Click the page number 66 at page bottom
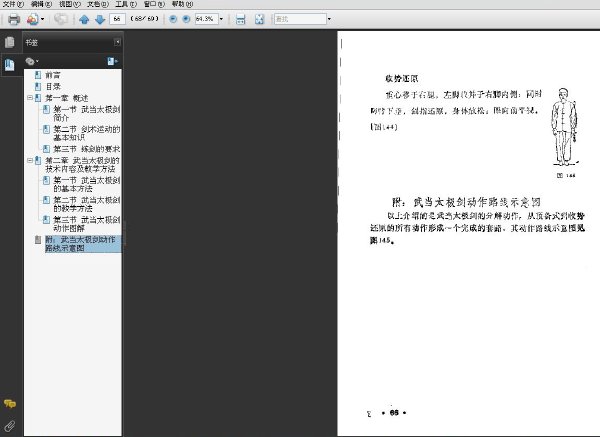The height and width of the screenshot is (437, 600). [394, 413]
